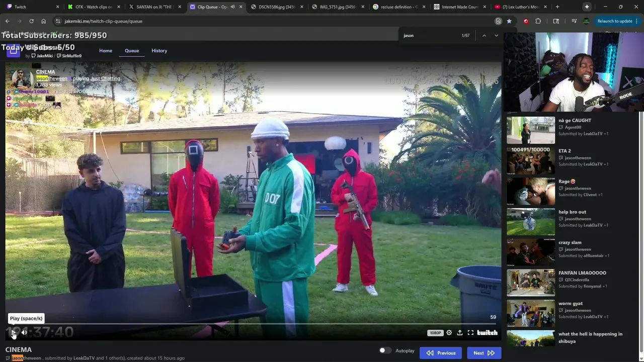Click the 'crazy slam' clip title

(570, 242)
